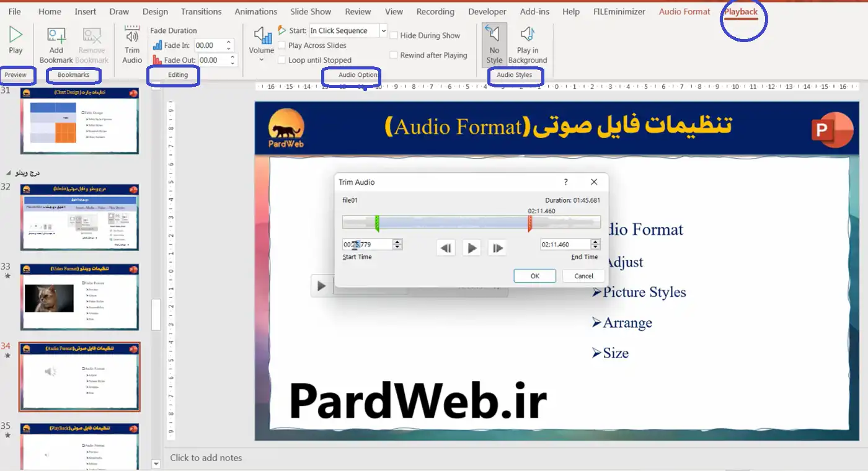Open the Audio Format tab
This screenshot has width=868, height=471.
click(x=684, y=12)
